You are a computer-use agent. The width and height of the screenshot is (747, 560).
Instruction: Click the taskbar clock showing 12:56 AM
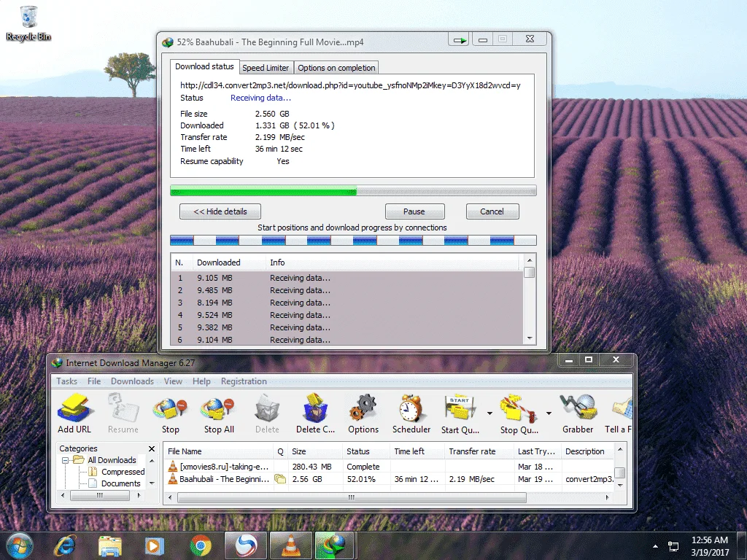click(710, 546)
